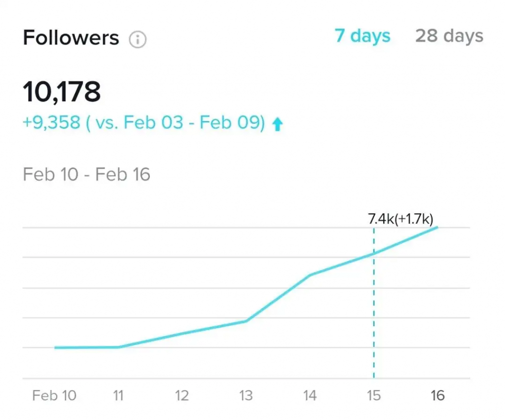
Task: Click the chart line point at day 14
Action: [x=310, y=275]
